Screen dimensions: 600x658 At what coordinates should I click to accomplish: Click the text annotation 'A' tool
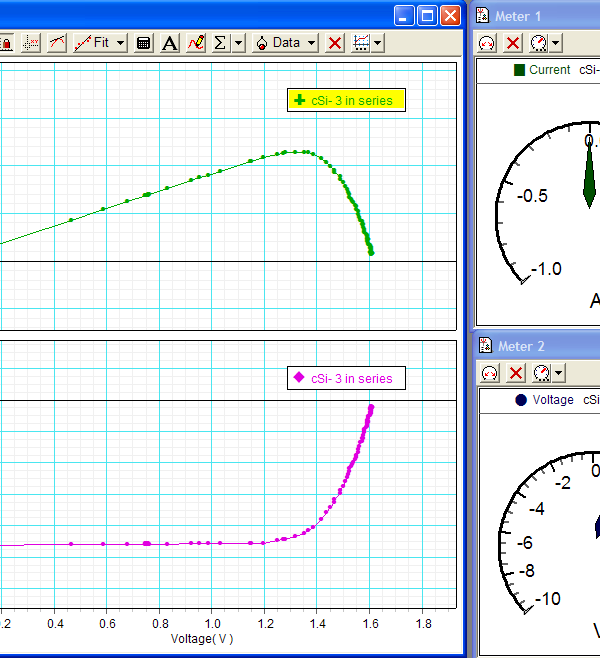pyautogui.click(x=169, y=43)
